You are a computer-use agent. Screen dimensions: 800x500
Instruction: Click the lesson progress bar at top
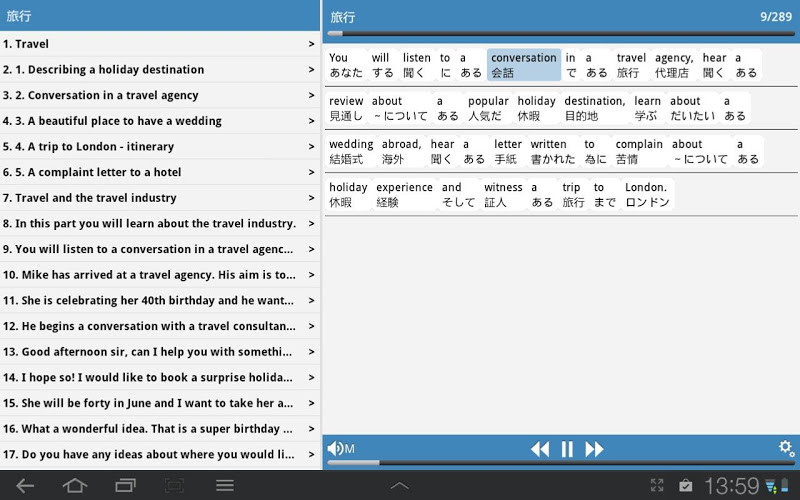click(x=561, y=34)
